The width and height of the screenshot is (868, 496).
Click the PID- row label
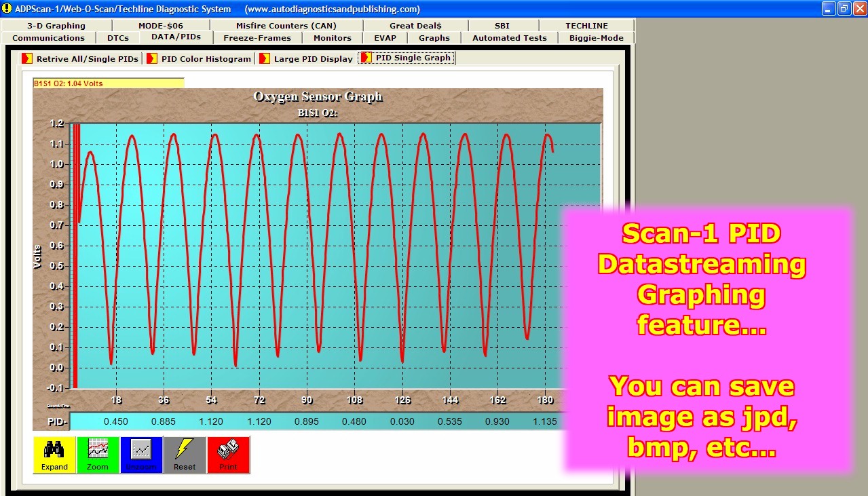coord(56,421)
